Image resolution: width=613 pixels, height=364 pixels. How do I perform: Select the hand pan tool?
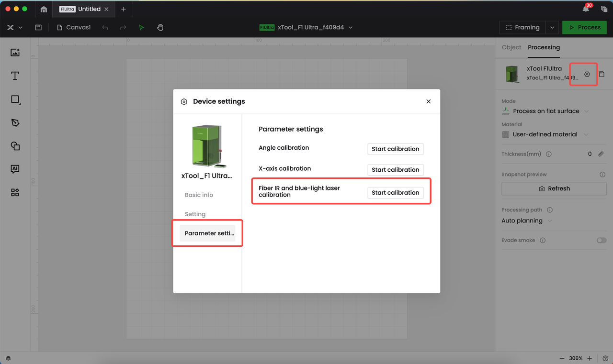click(x=160, y=27)
